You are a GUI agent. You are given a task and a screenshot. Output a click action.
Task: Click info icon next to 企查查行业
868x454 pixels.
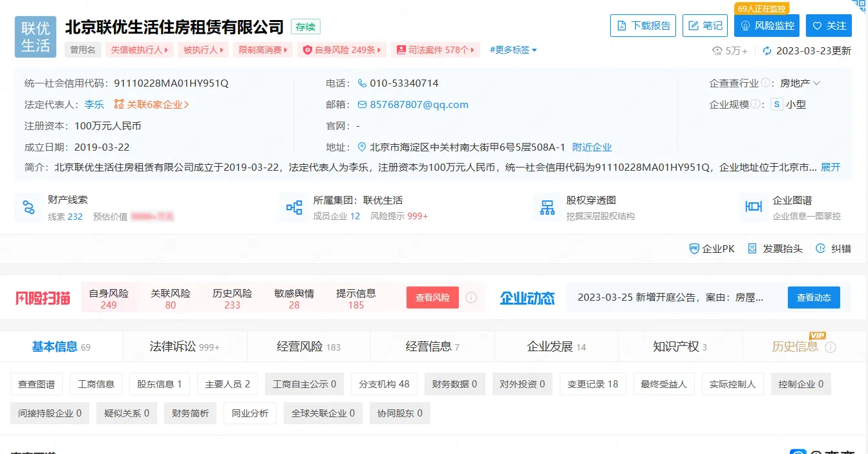click(x=765, y=83)
